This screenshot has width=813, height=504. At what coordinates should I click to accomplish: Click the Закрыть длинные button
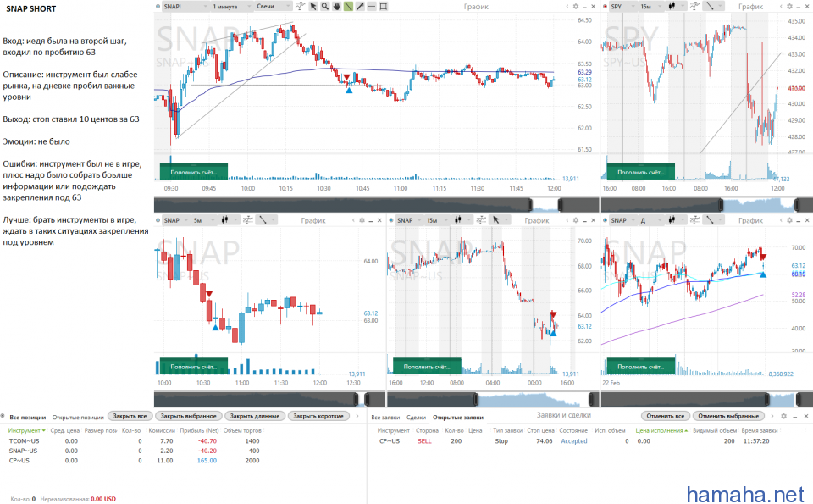(x=255, y=416)
